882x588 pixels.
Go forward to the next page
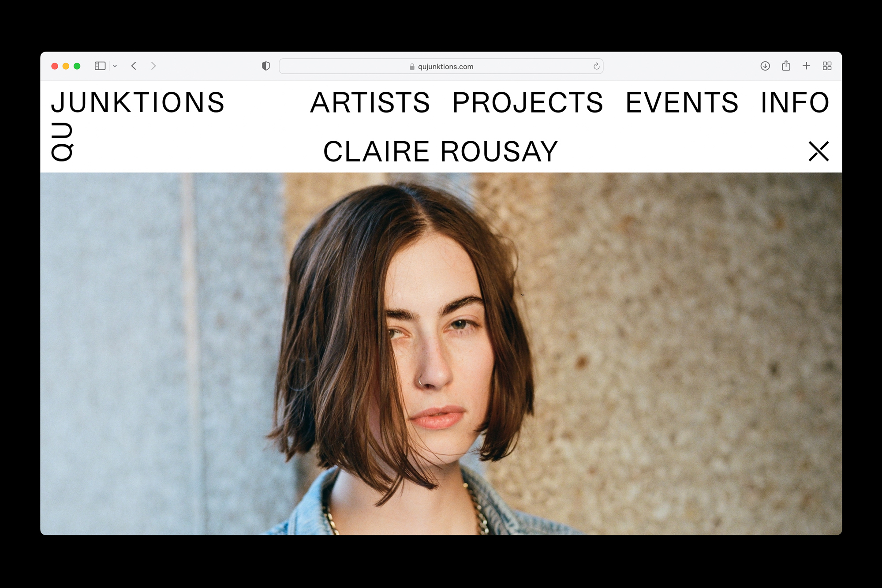(x=153, y=66)
